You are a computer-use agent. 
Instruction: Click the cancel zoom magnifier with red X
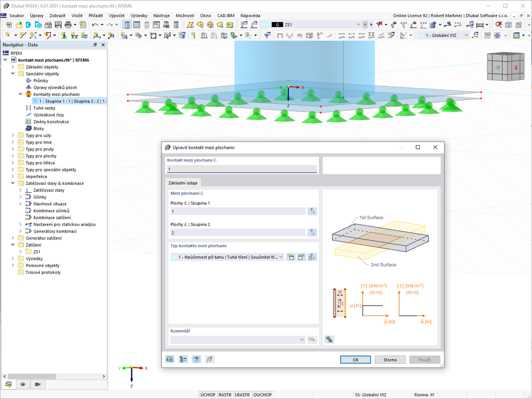[x=498, y=24]
